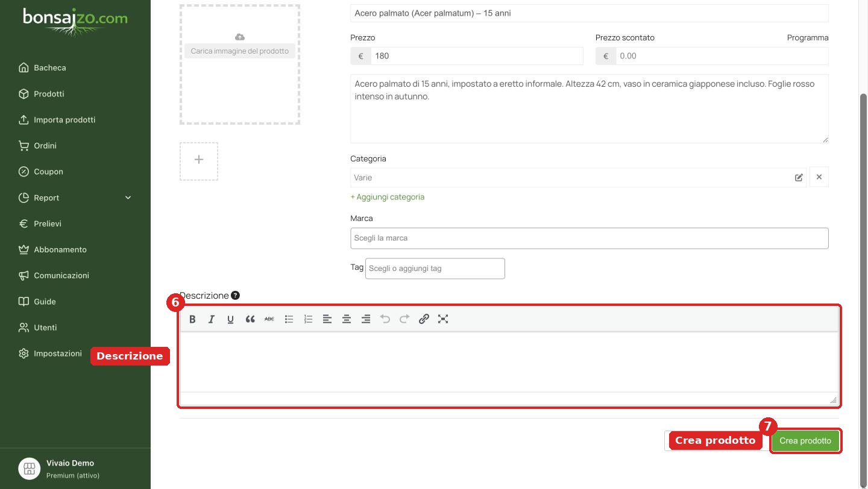Open the Scegli la marca dropdown
The width and height of the screenshot is (868, 489).
click(590, 238)
